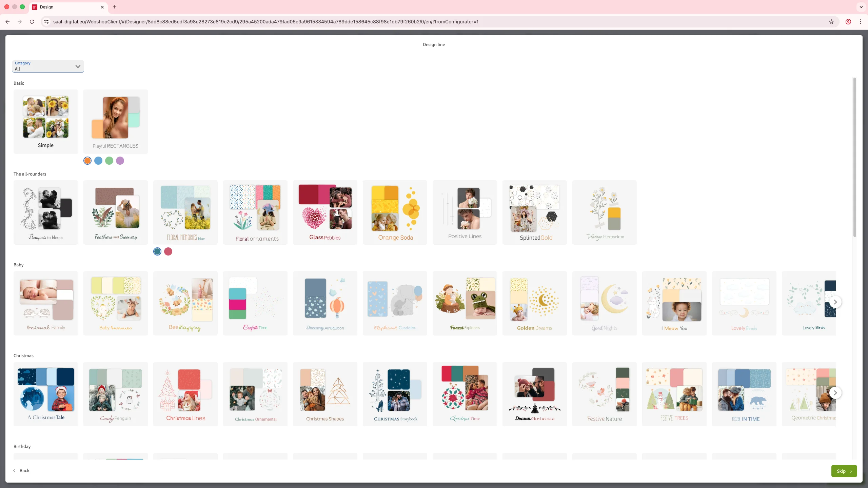868x488 pixels.
Task: Go back in the browser
Action: pos(7,22)
